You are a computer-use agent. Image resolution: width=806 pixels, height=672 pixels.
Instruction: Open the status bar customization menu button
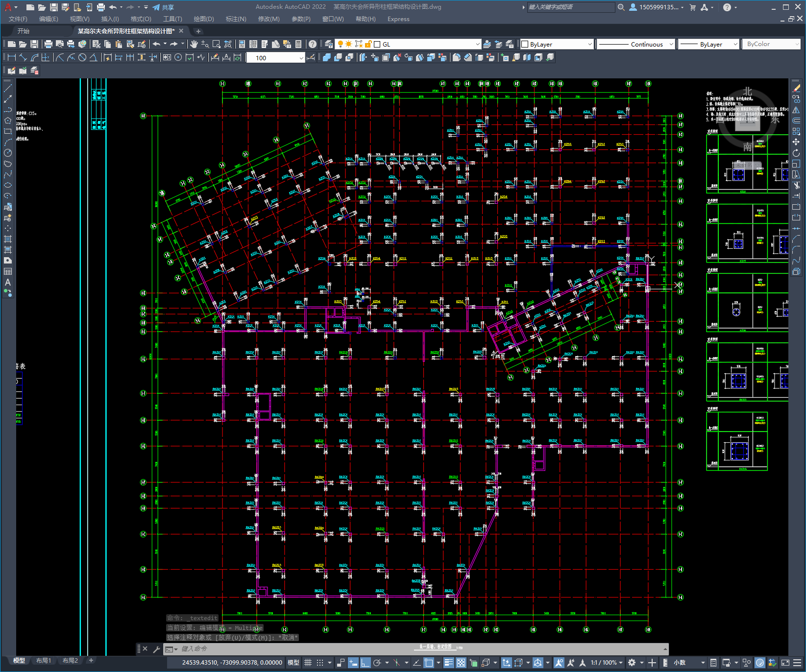tap(798, 663)
